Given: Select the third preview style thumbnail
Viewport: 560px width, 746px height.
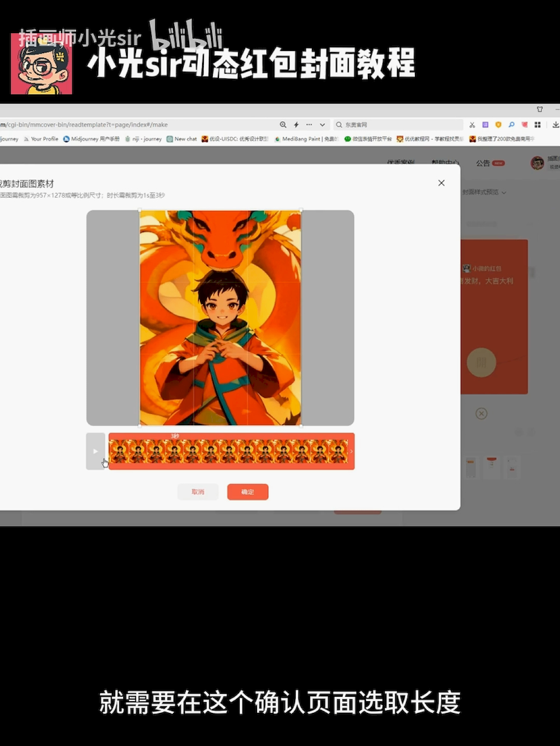Looking at the screenshot, I should (512, 467).
